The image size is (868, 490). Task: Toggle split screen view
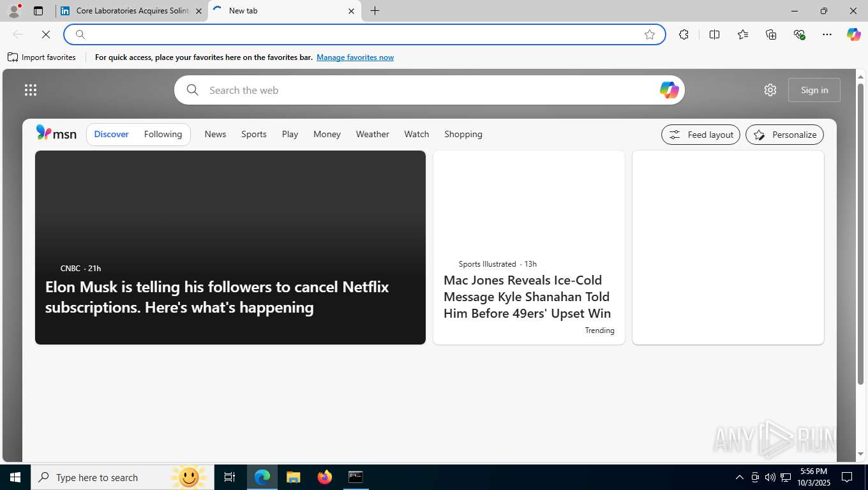tap(714, 34)
